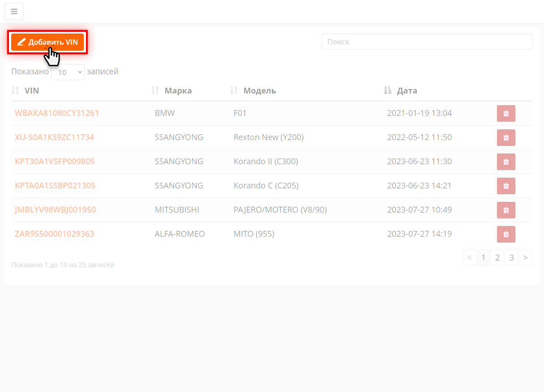Click the next page arrow
Image resolution: width=544 pixels, height=392 pixels.
526,258
